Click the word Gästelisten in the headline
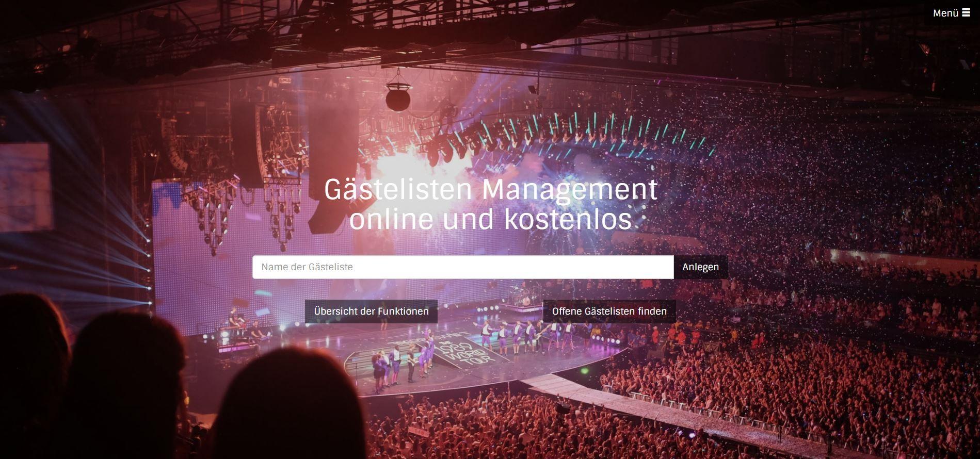The height and width of the screenshot is (459, 980). coord(398,189)
